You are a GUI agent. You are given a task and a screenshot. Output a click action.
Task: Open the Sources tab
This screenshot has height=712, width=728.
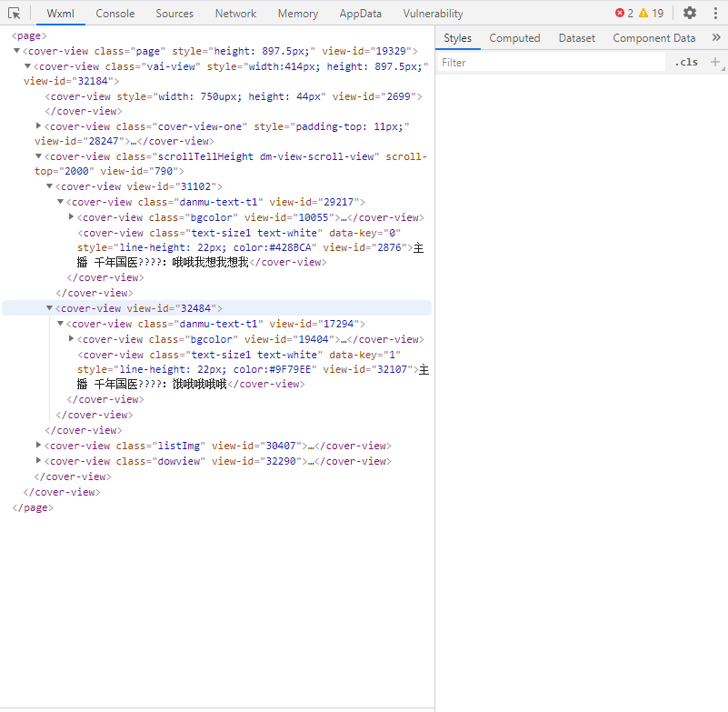tap(175, 14)
